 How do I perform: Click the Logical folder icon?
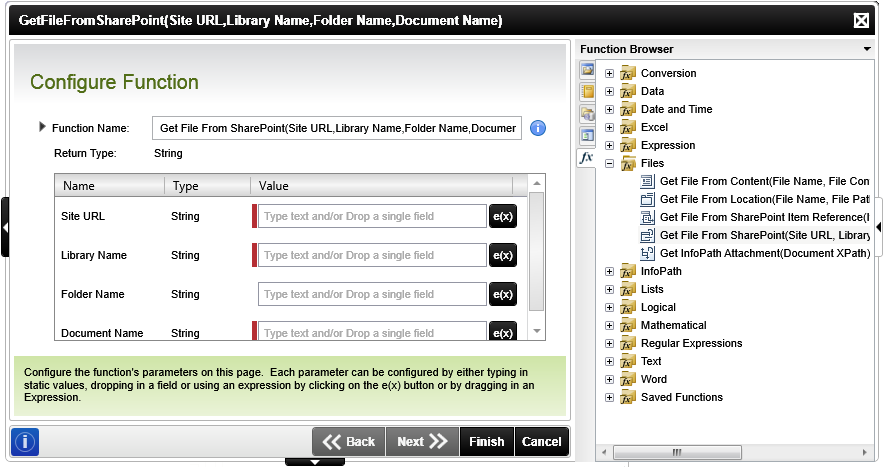(x=627, y=307)
